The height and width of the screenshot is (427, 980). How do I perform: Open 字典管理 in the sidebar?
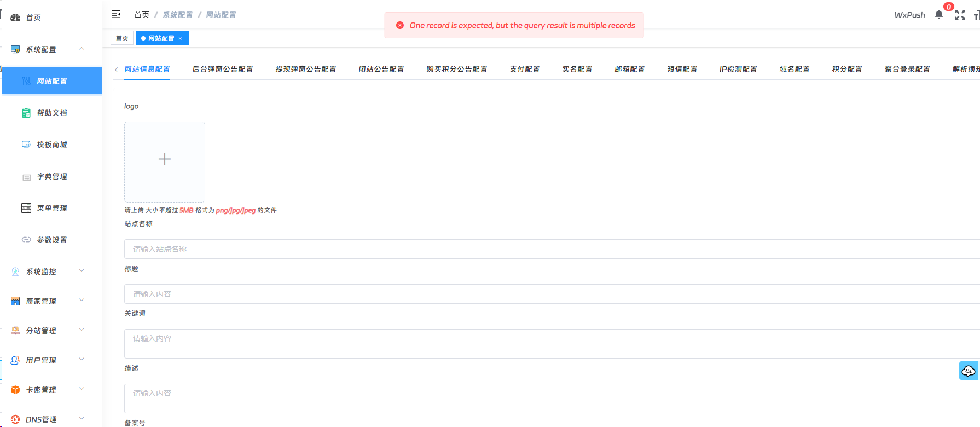(52, 176)
